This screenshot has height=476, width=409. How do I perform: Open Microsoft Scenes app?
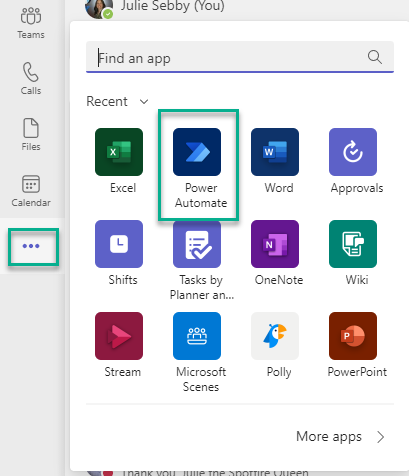tap(197, 336)
